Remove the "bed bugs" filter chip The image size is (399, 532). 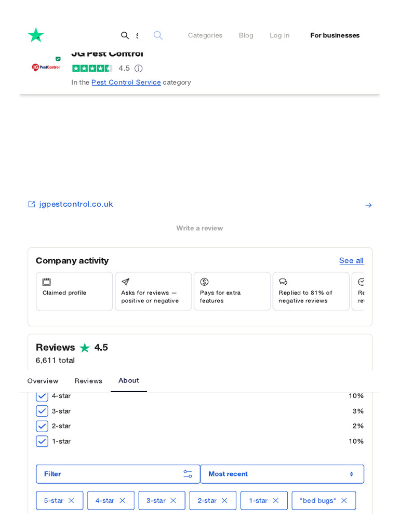click(x=344, y=500)
